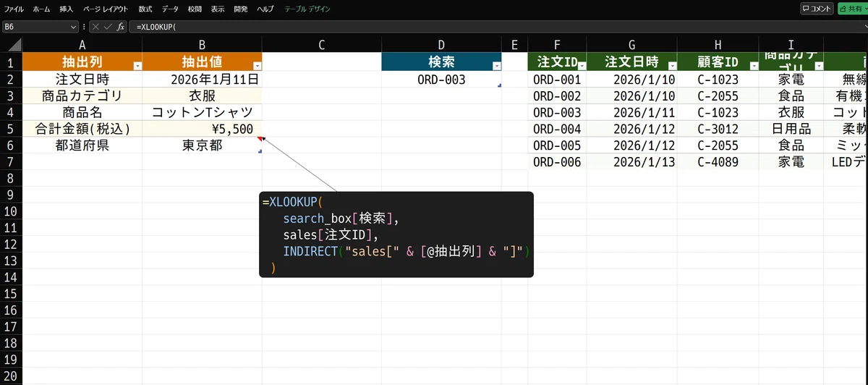The height and width of the screenshot is (385, 868).
Task: Select row 20 header
Action: (x=11, y=376)
